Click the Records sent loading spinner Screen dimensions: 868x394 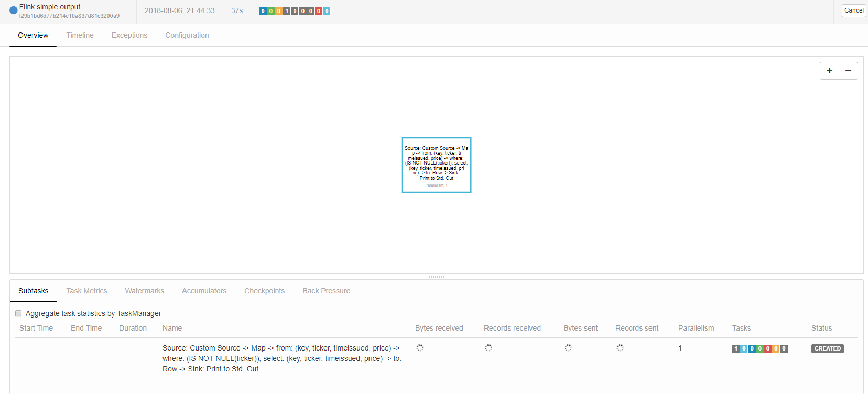(620, 348)
